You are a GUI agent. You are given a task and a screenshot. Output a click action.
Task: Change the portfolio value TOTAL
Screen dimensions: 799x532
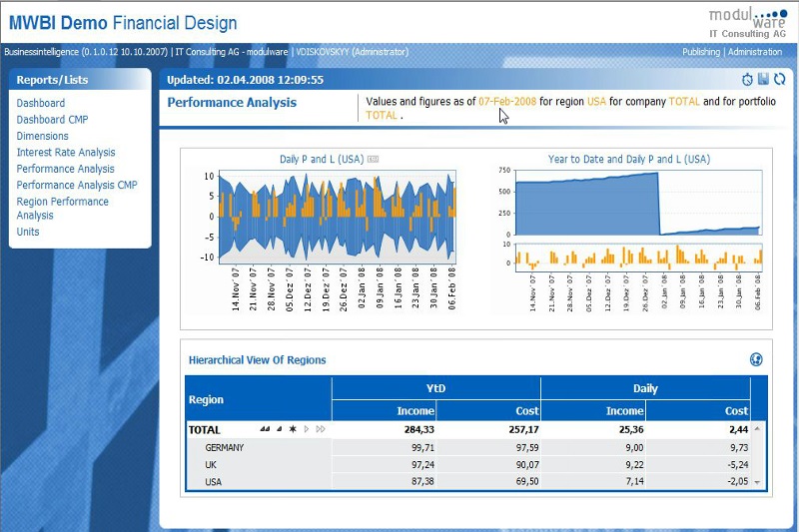tap(382, 116)
